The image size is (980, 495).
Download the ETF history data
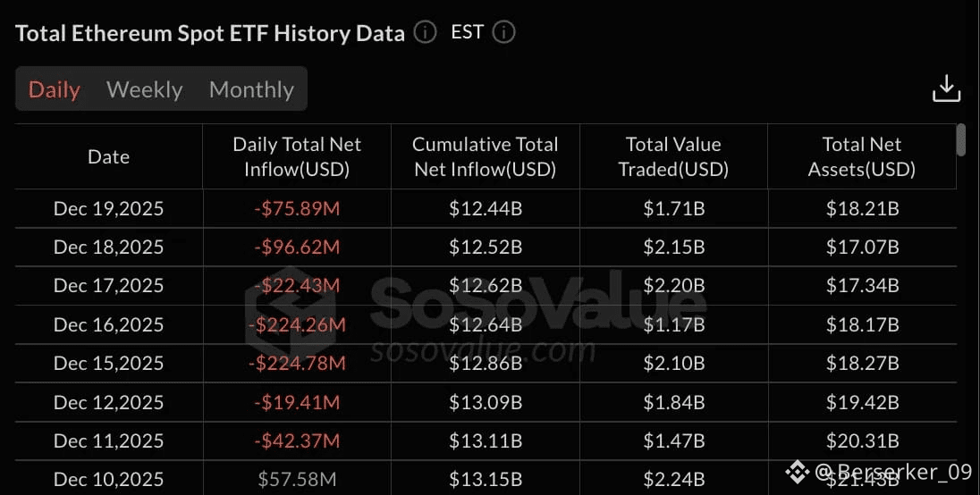tap(946, 88)
